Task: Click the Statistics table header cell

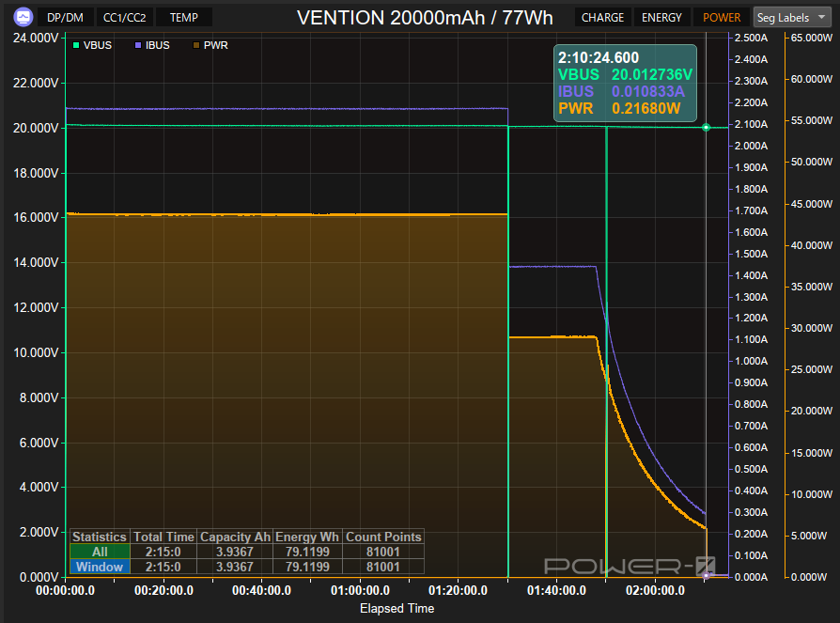Action: click(100, 537)
